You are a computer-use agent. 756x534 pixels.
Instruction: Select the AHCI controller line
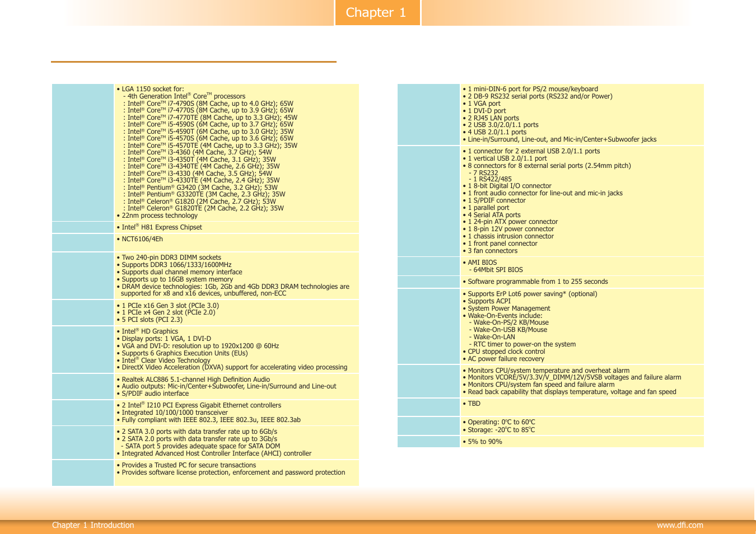pyautogui.click(x=214, y=453)
